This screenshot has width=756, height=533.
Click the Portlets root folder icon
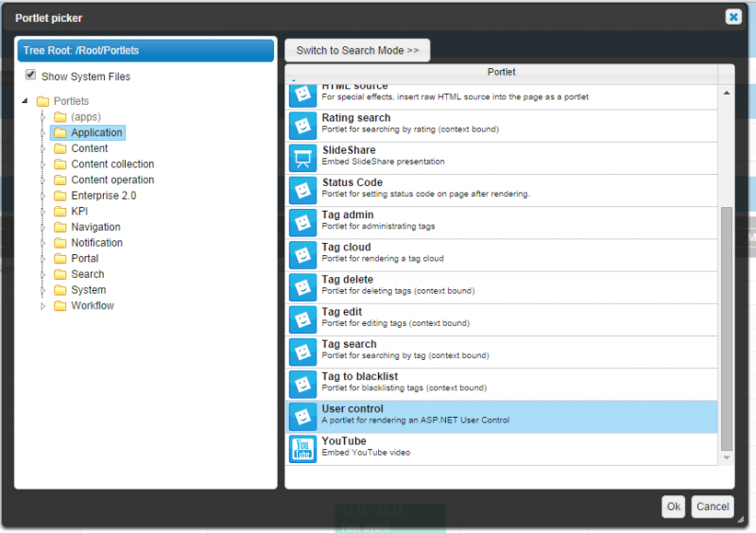(x=43, y=101)
